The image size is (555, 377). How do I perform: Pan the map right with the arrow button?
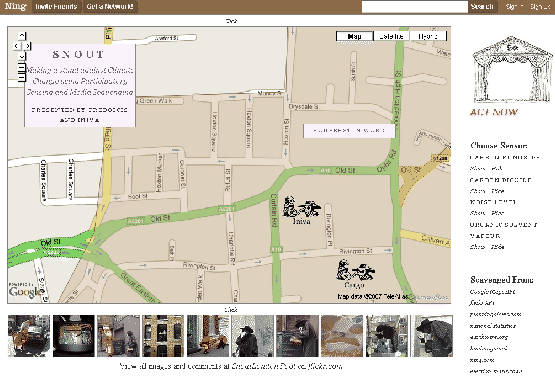pyautogui.click(x=27, y=46)
